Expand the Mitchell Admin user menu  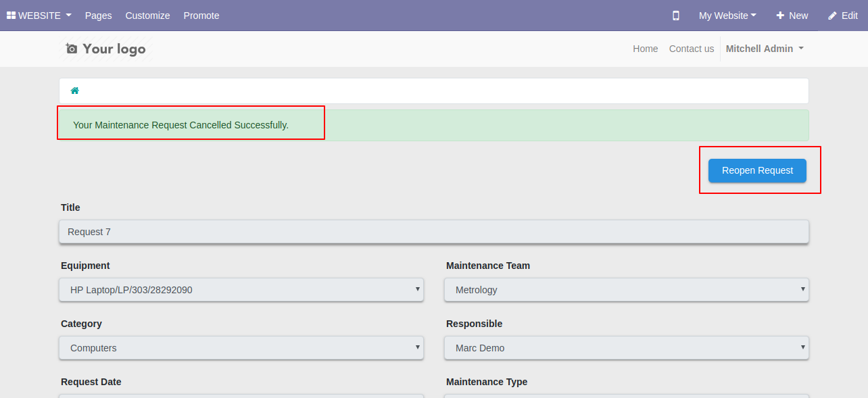tap(765, 49)
